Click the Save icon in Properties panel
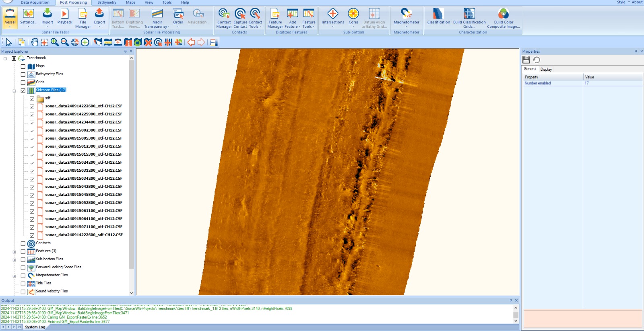Screen dimensions: 644x331 (526, 60)
